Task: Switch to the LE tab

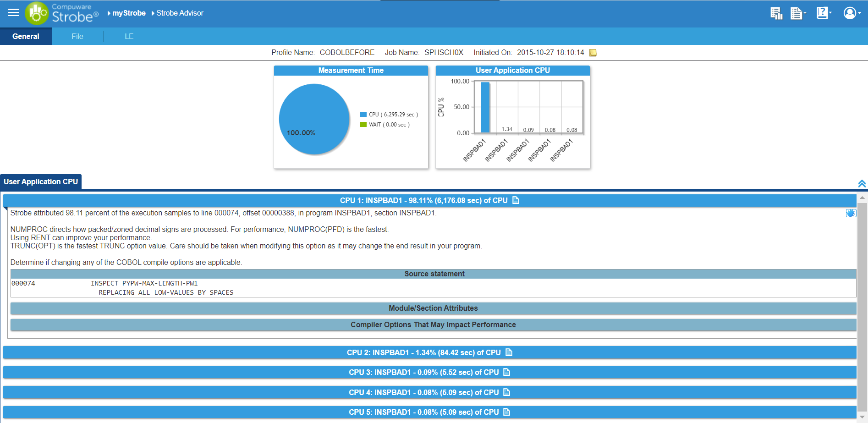Action: (x=129, y=36)
